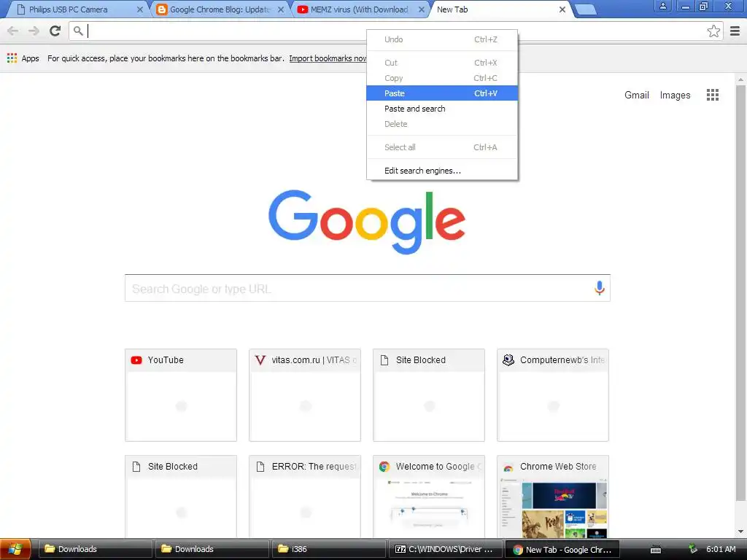Click Import bookmarks now link
Viewport: 747px width, 560px height.
(x=328, y=58)
